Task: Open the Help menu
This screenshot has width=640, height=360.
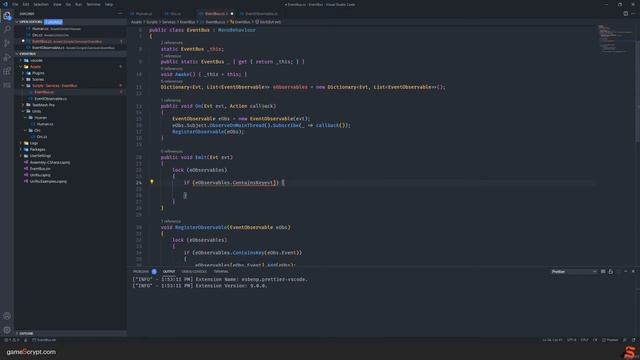Action: click(x=109, y=4)
